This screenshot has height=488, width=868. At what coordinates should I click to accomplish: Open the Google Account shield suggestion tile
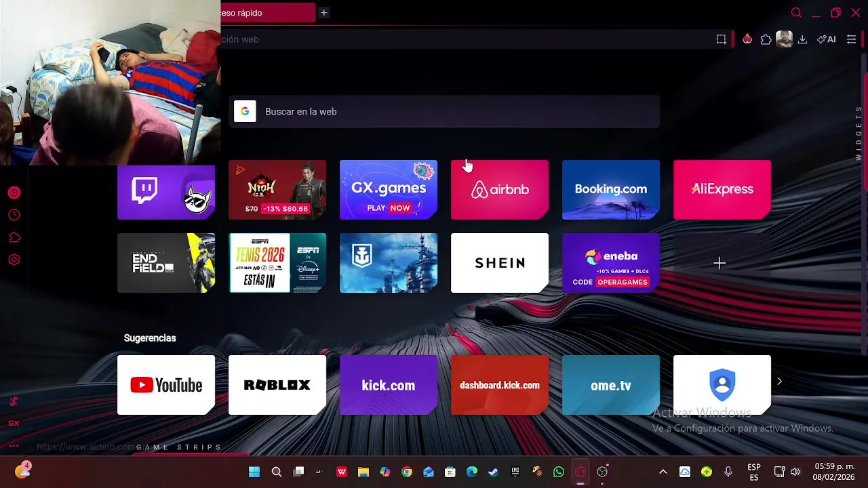tap(722, 385)
